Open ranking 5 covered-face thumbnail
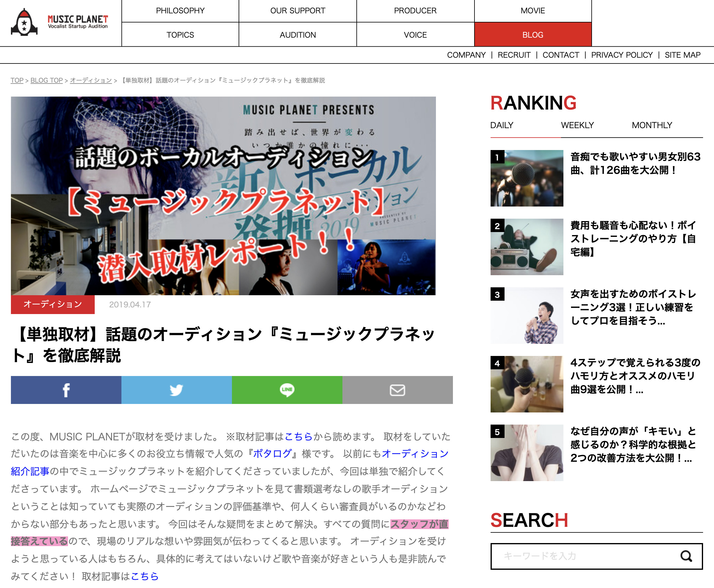The width and height of the screenshot is (714, 588). point(527,453)
